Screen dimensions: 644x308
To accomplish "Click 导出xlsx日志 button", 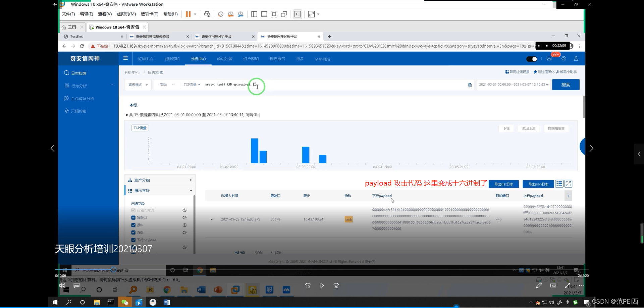I will point(504,184).
